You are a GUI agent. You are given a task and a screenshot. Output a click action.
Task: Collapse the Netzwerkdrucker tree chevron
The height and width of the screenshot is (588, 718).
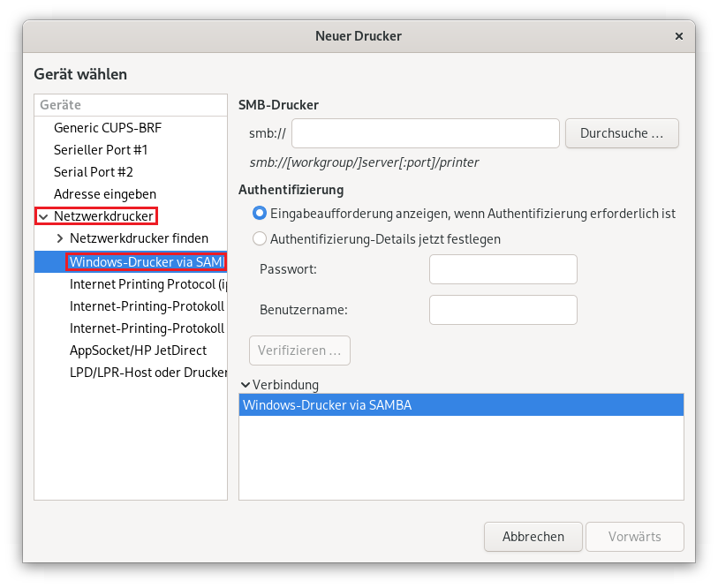pos(43,216)
